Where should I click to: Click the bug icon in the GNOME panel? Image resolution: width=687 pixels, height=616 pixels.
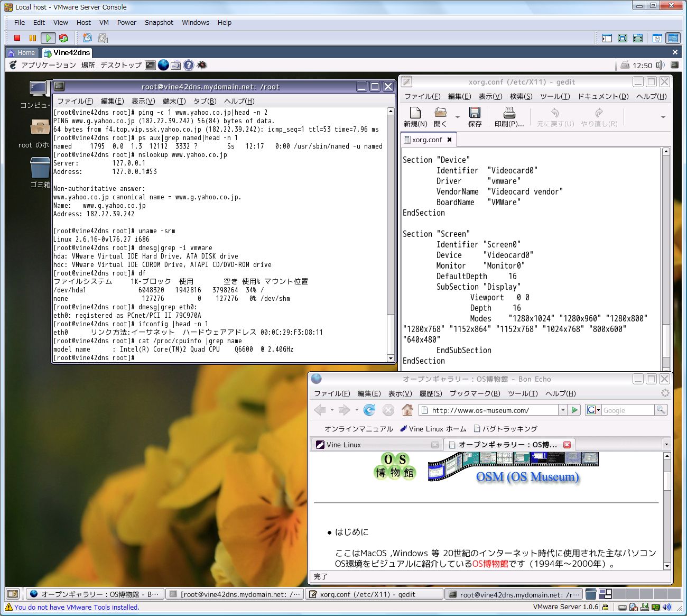[x=201, y=65]
